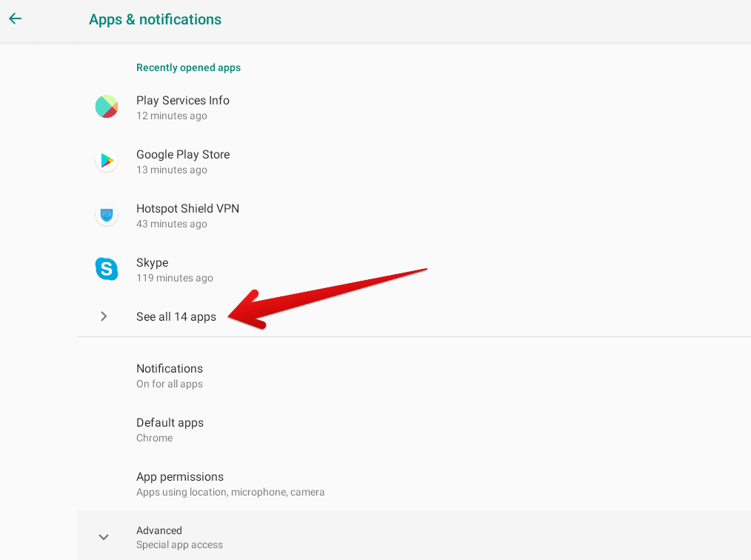Open App permissions settings
Screen dimensions: 751x560
click(414, 484)
